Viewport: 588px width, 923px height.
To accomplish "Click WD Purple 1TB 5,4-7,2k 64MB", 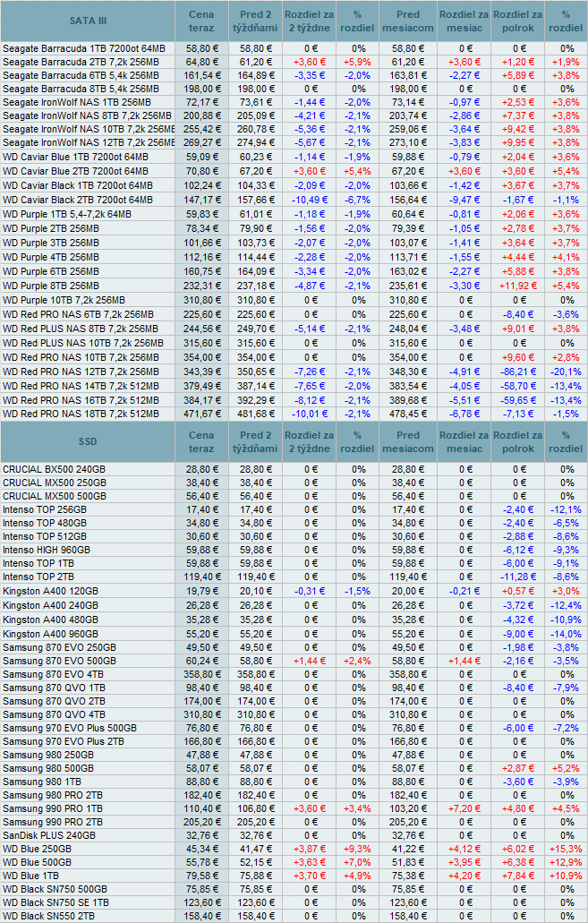I will (x=67, y=214).
